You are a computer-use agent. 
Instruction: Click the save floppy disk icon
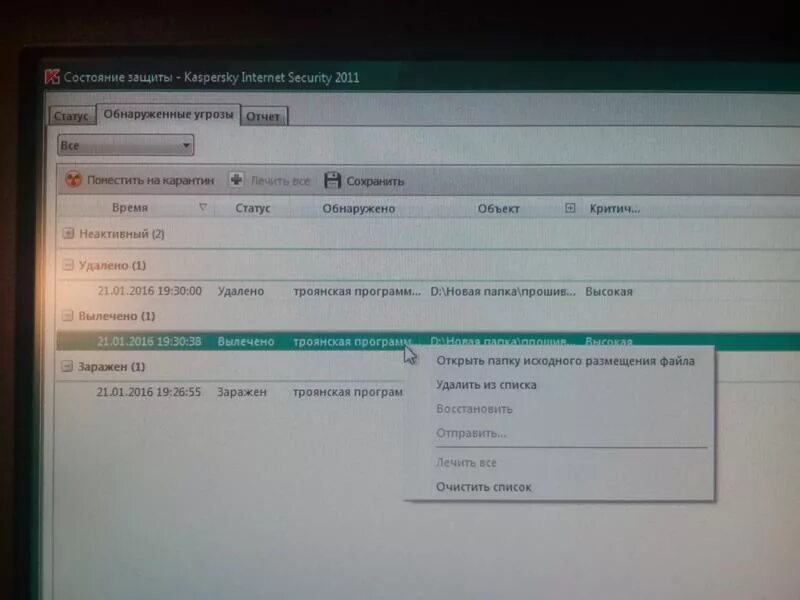point(333,181)
